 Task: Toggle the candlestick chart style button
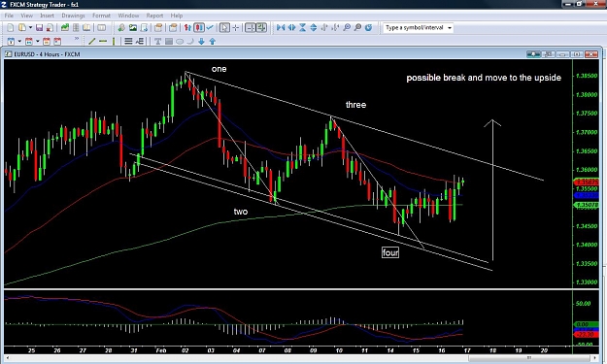tap(199, 27)
